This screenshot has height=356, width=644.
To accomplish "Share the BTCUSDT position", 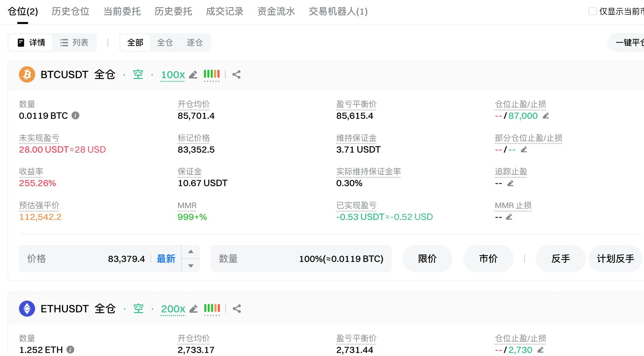I will pos(236,74).
